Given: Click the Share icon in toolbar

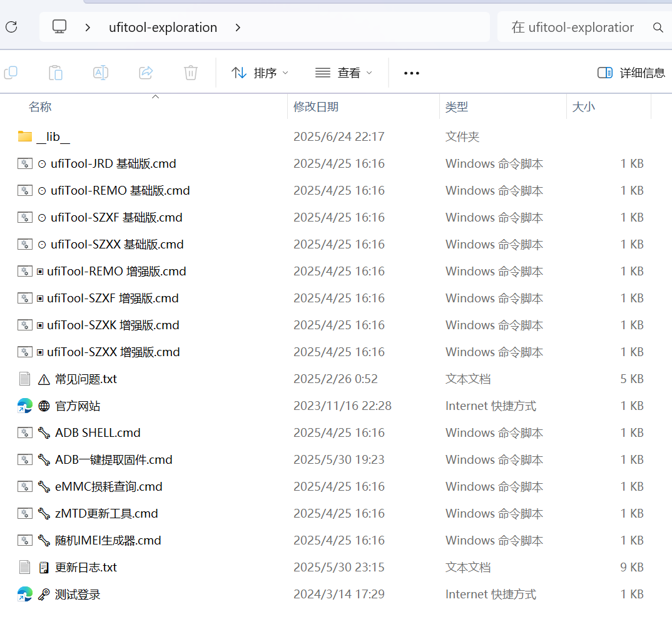Looking at the screenshot, I should point(146,73).
